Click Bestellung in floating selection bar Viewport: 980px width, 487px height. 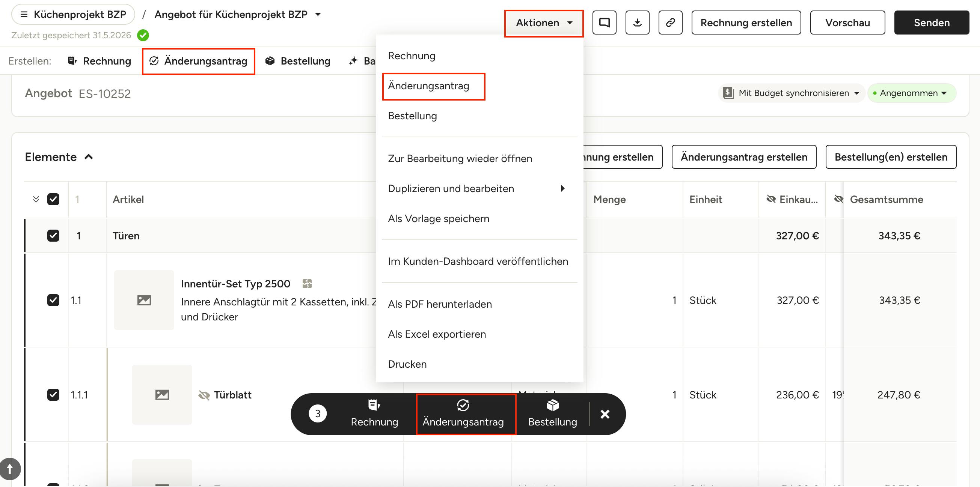(552, 414)
